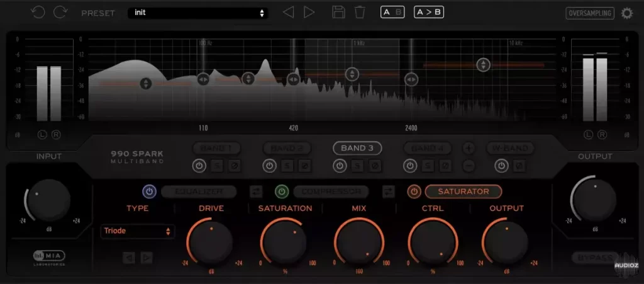Bypass Band 3 with slashed-circle icon
This screenshot has height=284, width=644.
[x=375, y=166]
